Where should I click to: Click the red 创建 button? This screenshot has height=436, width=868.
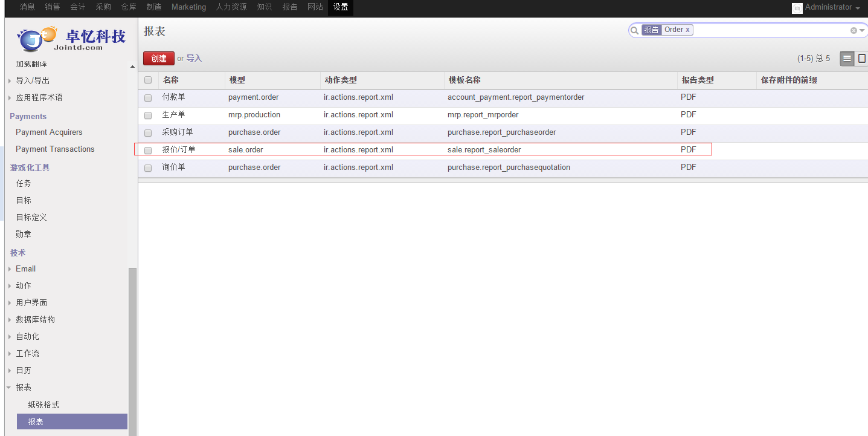[158, 59]
